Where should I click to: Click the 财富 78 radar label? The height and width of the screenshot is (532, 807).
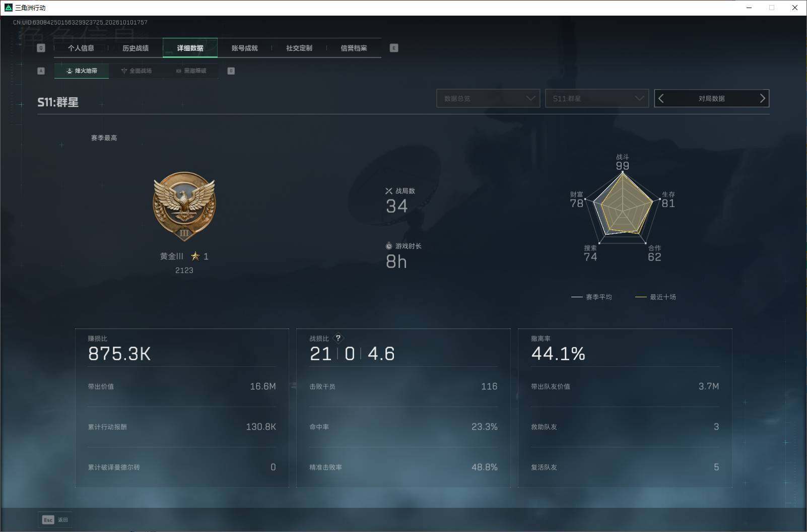[577, 199]
